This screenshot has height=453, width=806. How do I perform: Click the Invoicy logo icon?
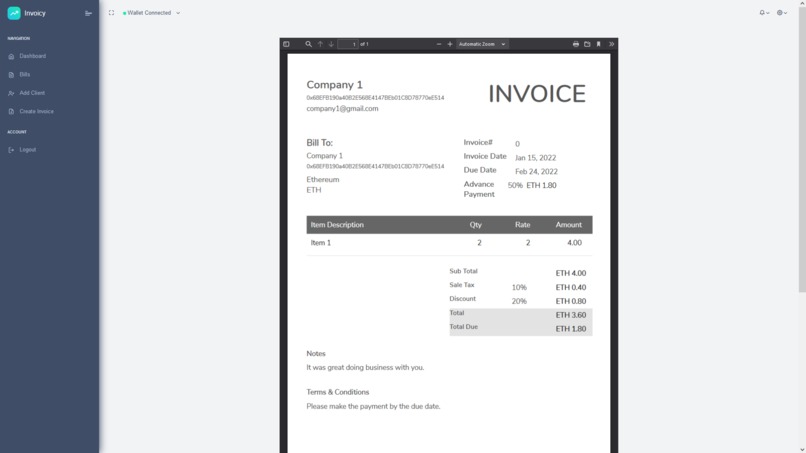[x=14, y=13]
